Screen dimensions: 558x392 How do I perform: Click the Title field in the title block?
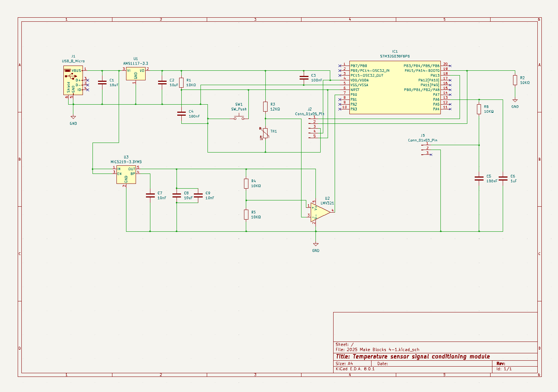click(413, 357)
